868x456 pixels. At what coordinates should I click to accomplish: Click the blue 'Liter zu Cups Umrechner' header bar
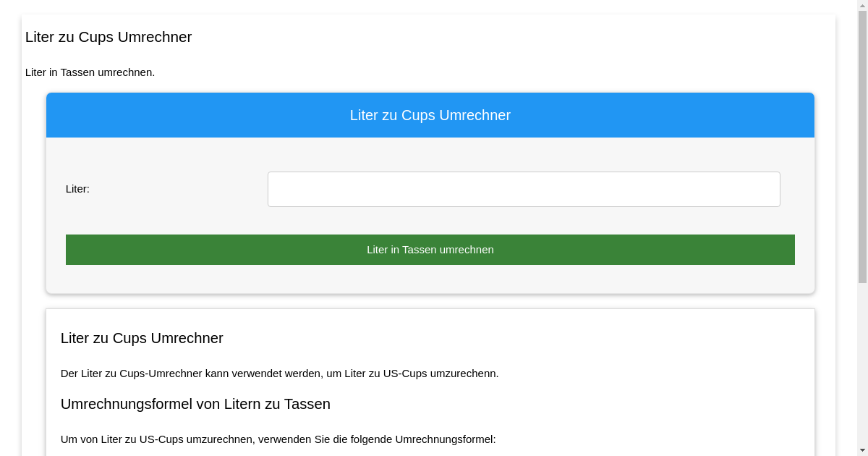(430, 115)
